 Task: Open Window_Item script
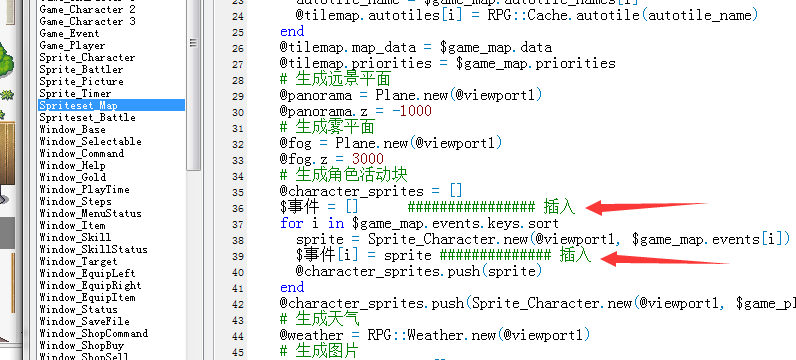tap(72, 225)
